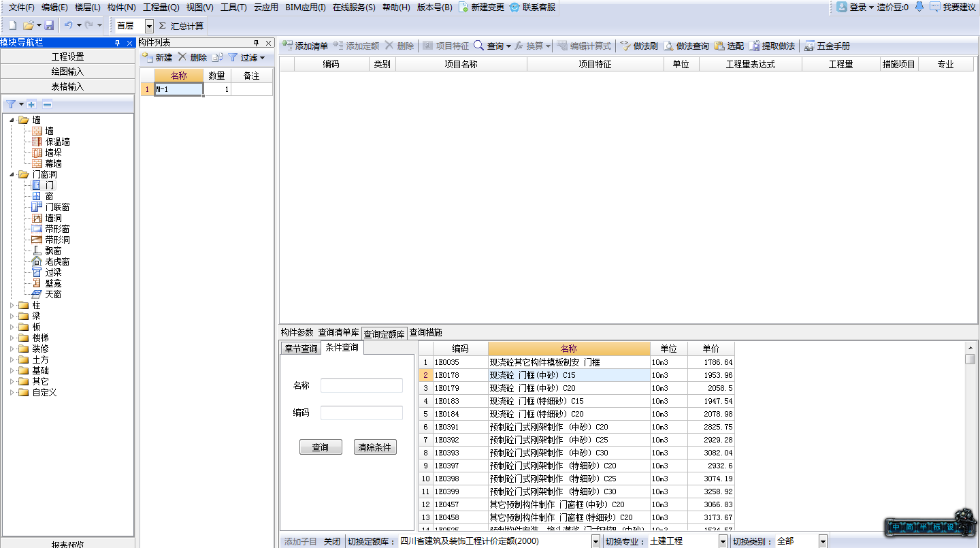Viewport: 980px width, 548px height.
Task: Click 绘图输入 navigation button
Action: (67, 71)
